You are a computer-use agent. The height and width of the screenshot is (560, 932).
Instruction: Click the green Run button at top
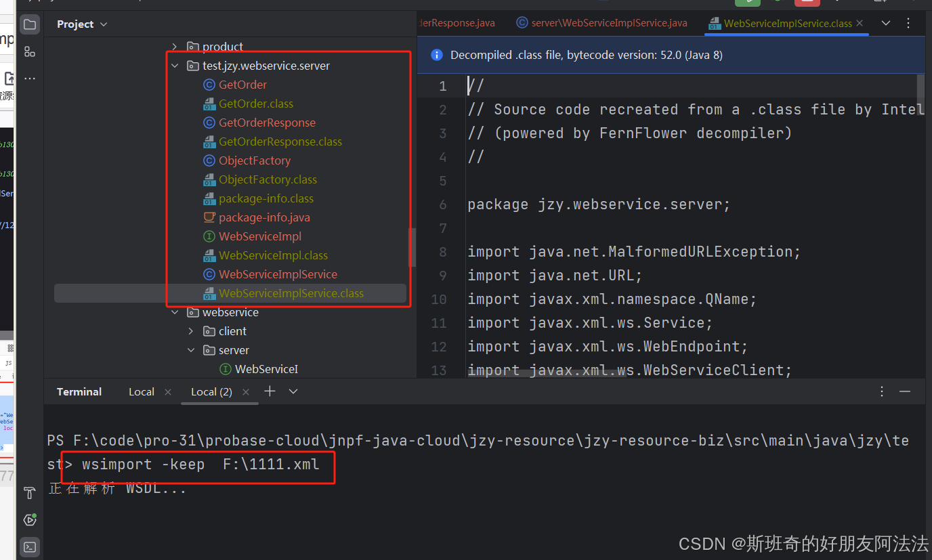(x=747, y=3)
